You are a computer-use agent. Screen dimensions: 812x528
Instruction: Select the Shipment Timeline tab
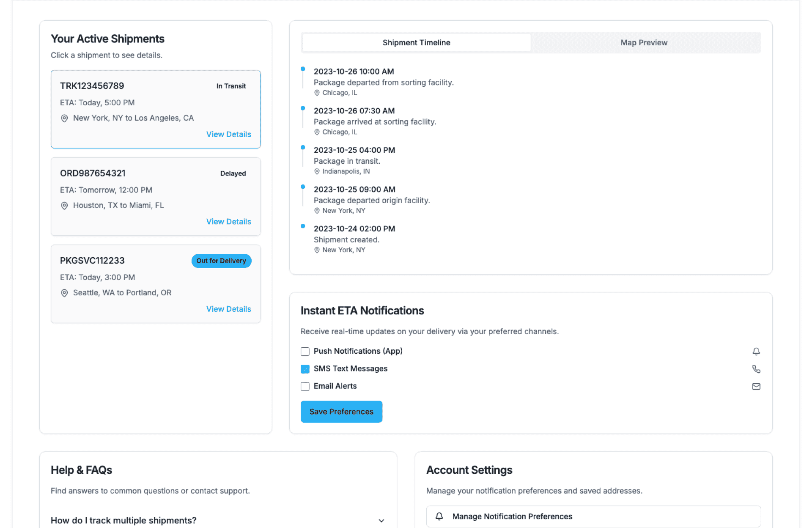tap(416, 43)
